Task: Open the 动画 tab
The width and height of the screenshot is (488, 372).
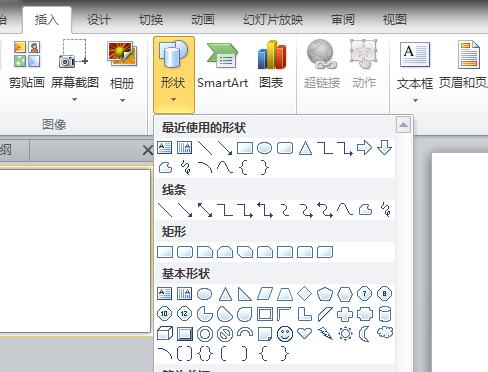Action: coord(203,19)
